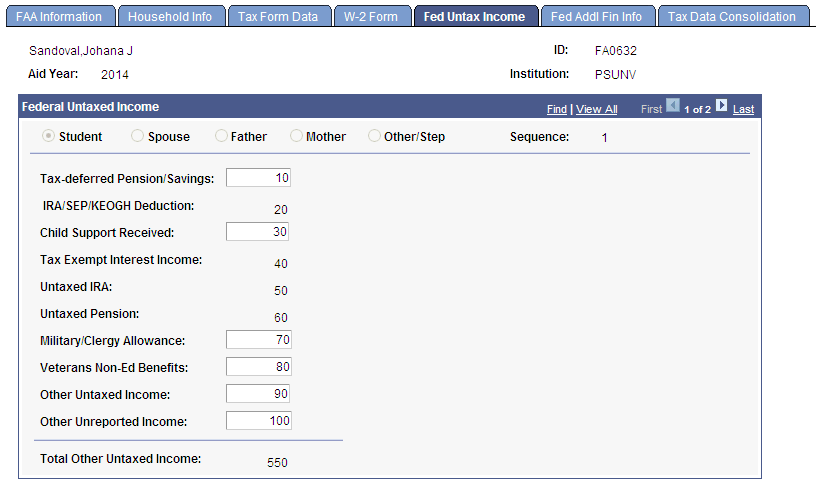Edit the Tax-deferred Pension/Savings field
Image resolution: width=816 pixels, height=484 pixels.
(258, 178)
